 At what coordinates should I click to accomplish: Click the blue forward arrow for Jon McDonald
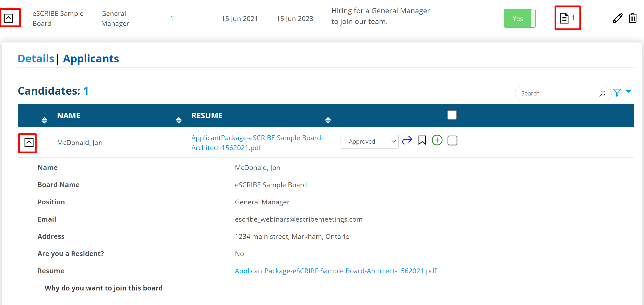pyautogui.click(x=407, y=140)
